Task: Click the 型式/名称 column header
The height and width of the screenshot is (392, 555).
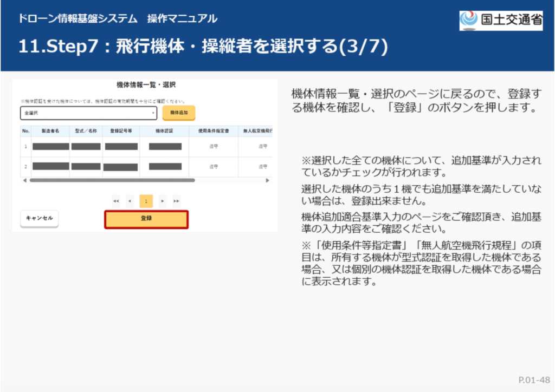Action: [x=86, y=131]
